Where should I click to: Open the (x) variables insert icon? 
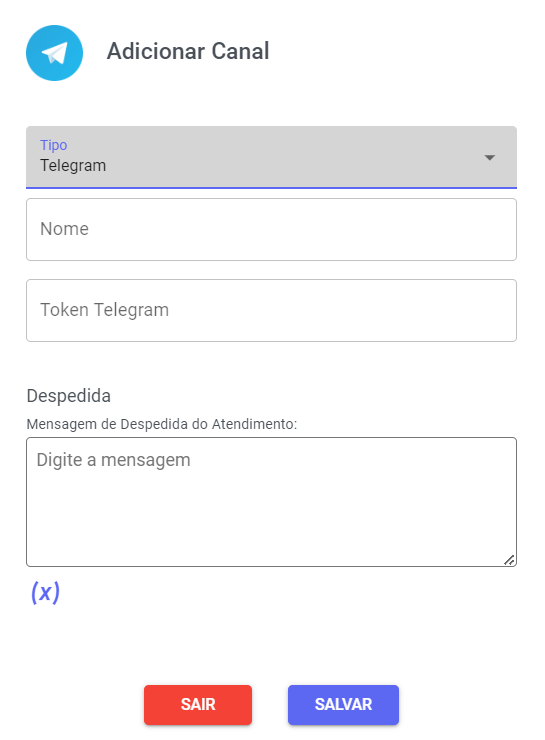pos(45,592)
